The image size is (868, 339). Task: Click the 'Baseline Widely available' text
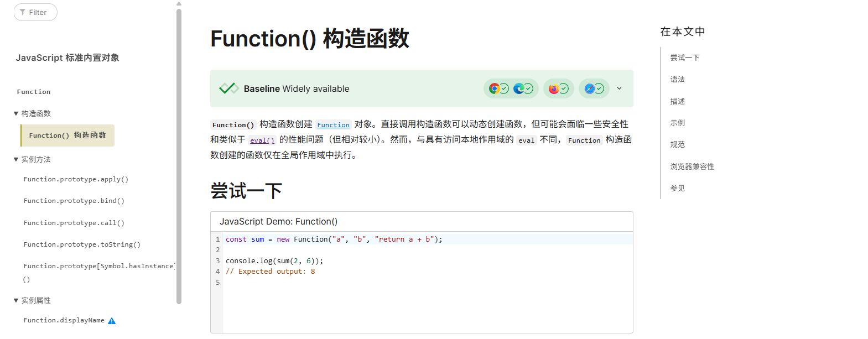[x=297, y=88]
